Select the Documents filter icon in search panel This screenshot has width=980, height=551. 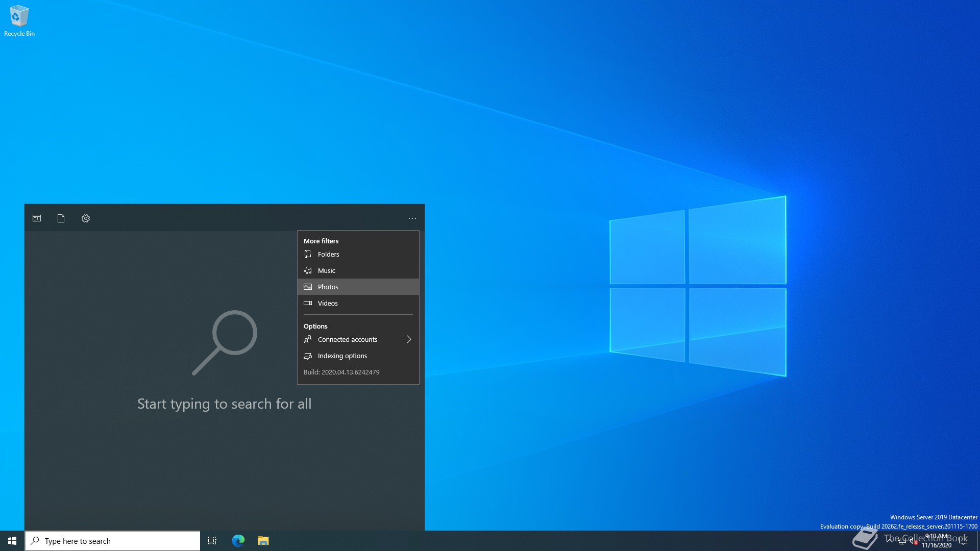[x=61, y=218]
